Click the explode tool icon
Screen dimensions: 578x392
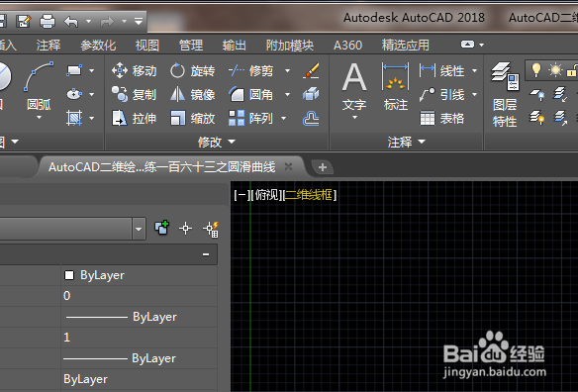(311, 94)
